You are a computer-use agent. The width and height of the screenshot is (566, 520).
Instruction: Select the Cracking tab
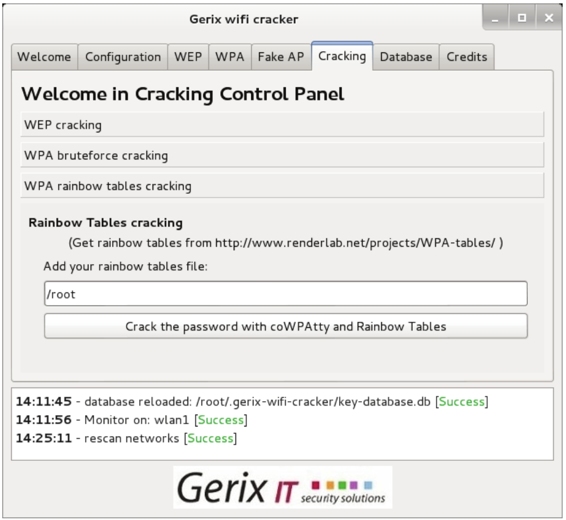tap(342, 56)
